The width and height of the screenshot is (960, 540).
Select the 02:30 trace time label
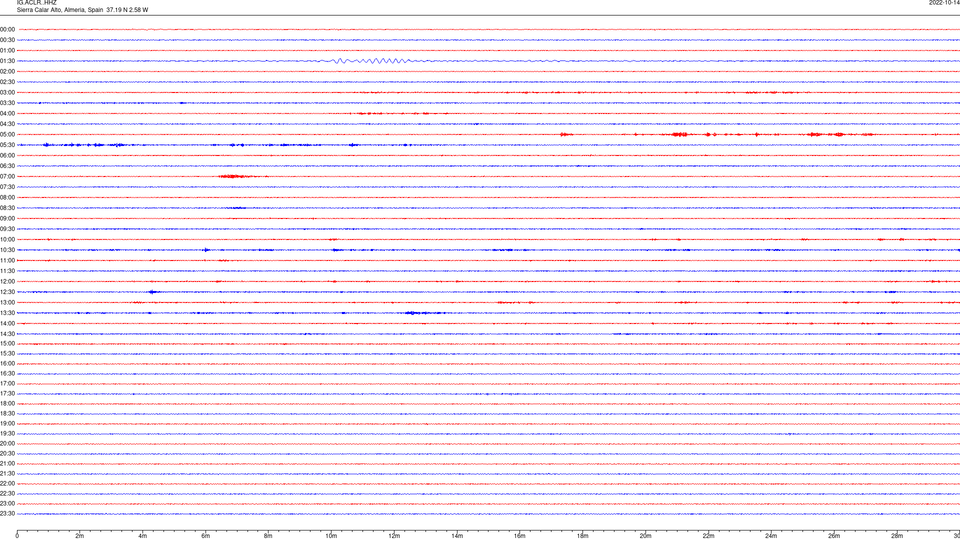pos(7,81)
